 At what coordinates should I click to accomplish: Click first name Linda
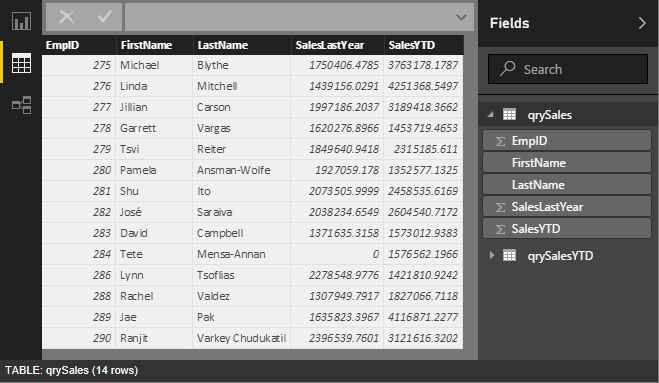[134, 86]
